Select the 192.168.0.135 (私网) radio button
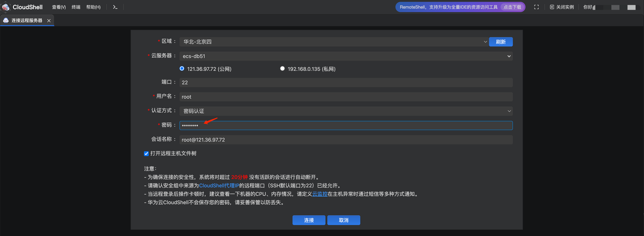Image resolution: width=644 pixels, height=236 pixels. (x=282, y=69)
